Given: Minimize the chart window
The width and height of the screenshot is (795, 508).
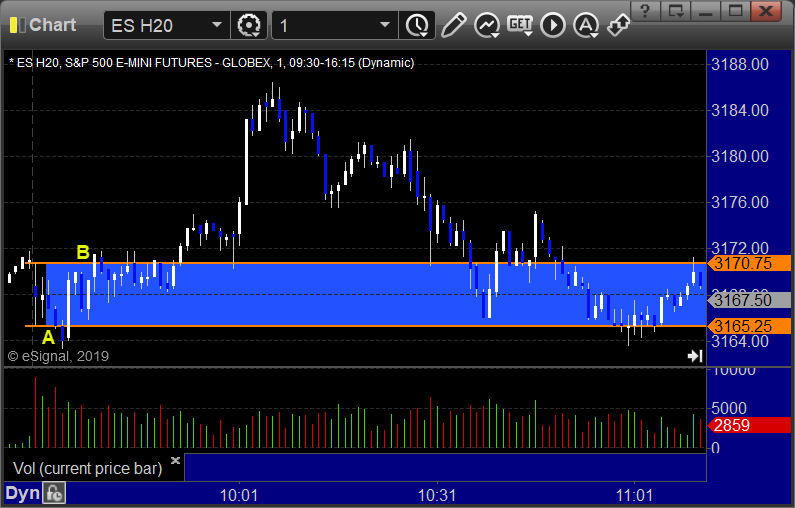Looking at the screenshot, I should pos(705,11).
